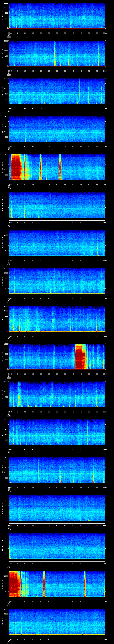The image size is (114, 644).
Task: Open the 11:36:00 spectrogram panel
Action: point(57,546)
